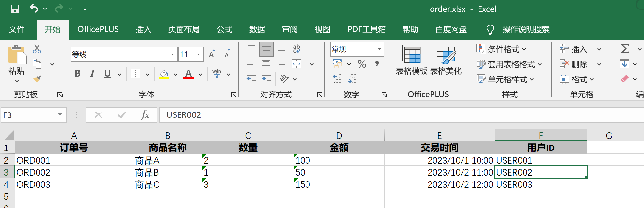
Task: Click the Cut scissors icon
Action: tap(37, 49)
